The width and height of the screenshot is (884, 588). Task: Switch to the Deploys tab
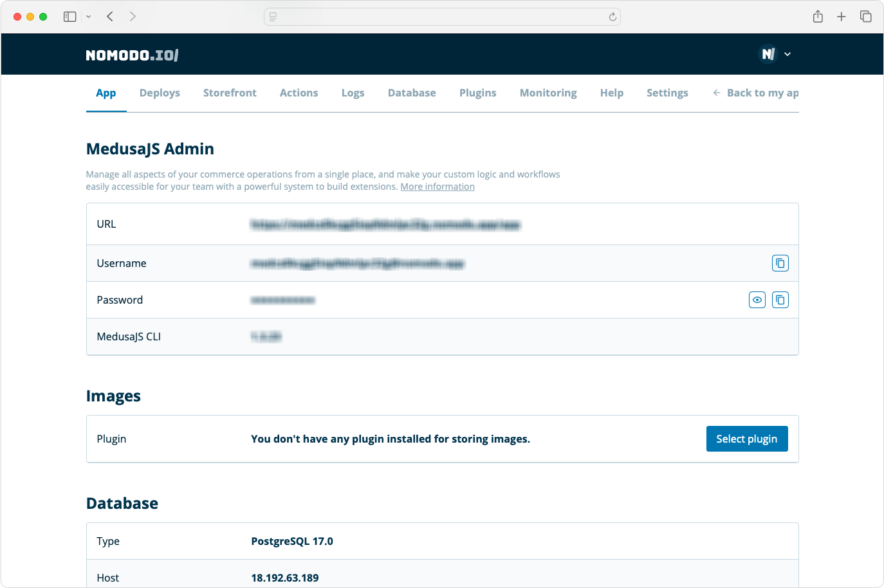[x=160, y=93]
